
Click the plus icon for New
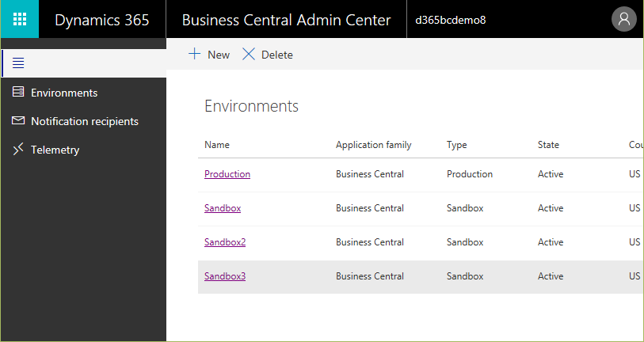[194, 54]
